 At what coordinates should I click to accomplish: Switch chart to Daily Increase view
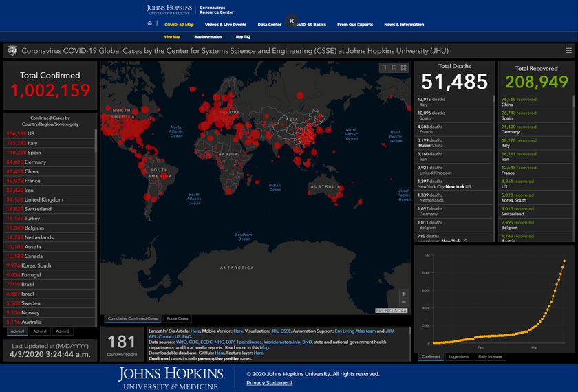tap(490, 357)
